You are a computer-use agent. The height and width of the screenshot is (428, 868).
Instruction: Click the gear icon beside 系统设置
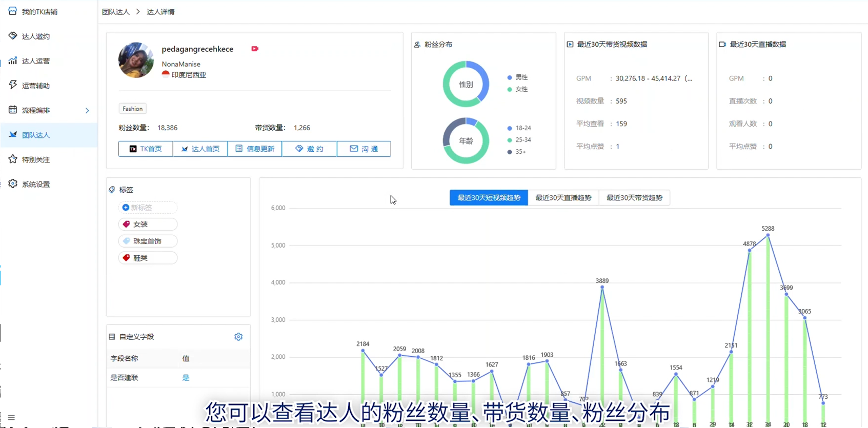coord(13,184)
